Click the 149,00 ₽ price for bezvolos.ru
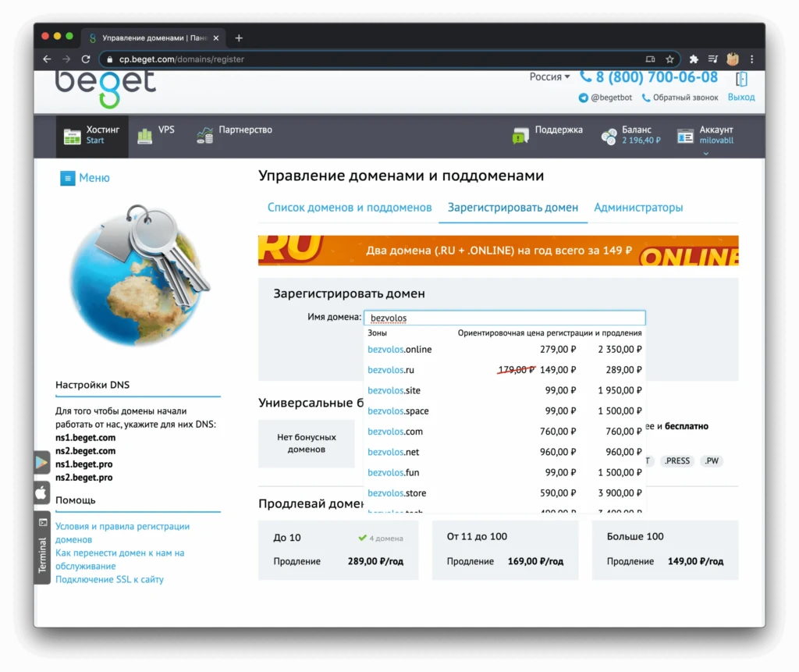Image resolution: width=799 pixels, height=672 pixels. click(x=558, y=370)
